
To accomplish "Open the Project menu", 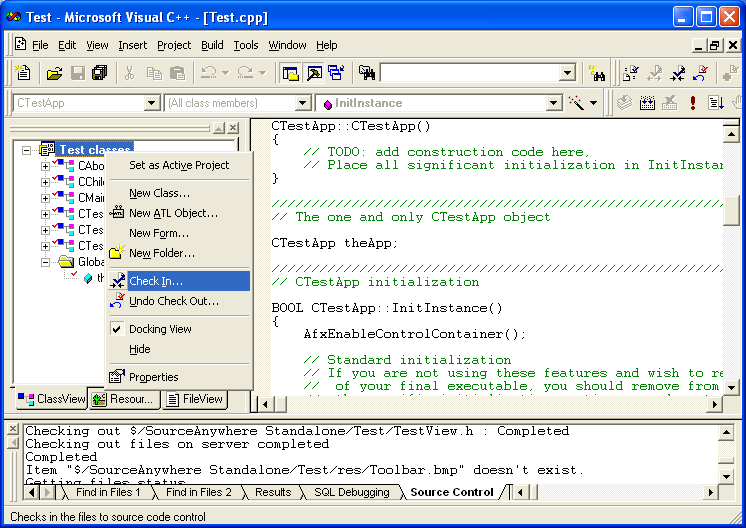I will 174,45.
